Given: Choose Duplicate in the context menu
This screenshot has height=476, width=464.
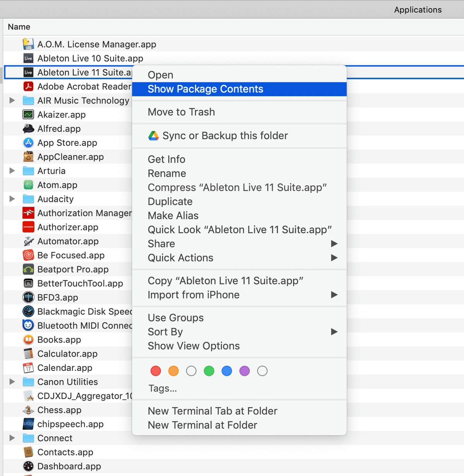Looking at the screenshot, I should (239, 201).
